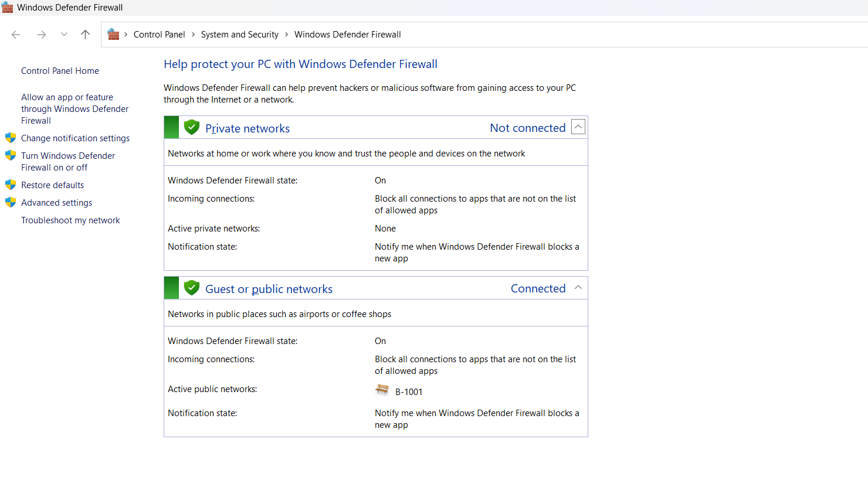Viewport: 868px width, 480px height.
Task: Open the Control Panel breadcrumb
Action: coord(159,35)
